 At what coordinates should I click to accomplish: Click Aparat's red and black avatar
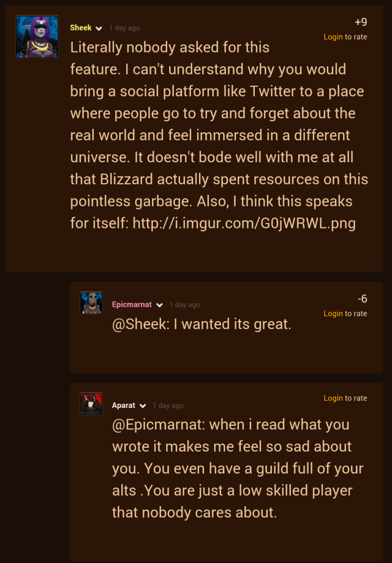(91, 404)
